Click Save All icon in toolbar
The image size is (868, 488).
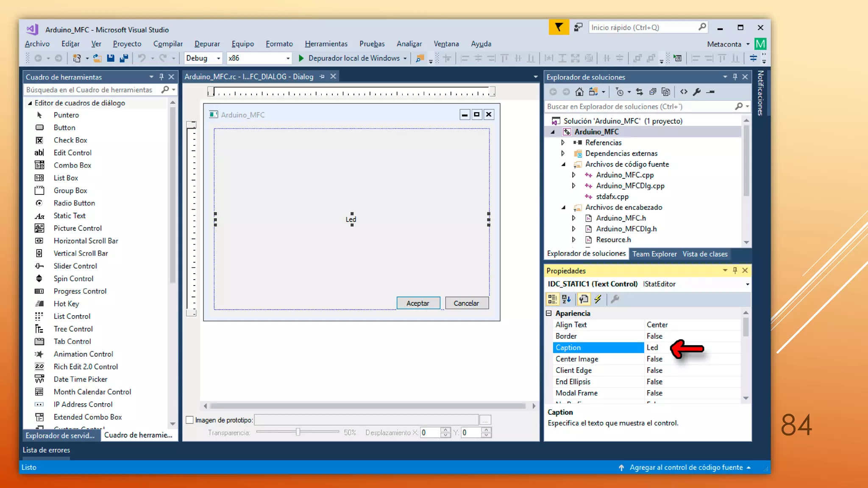[124, 58]
